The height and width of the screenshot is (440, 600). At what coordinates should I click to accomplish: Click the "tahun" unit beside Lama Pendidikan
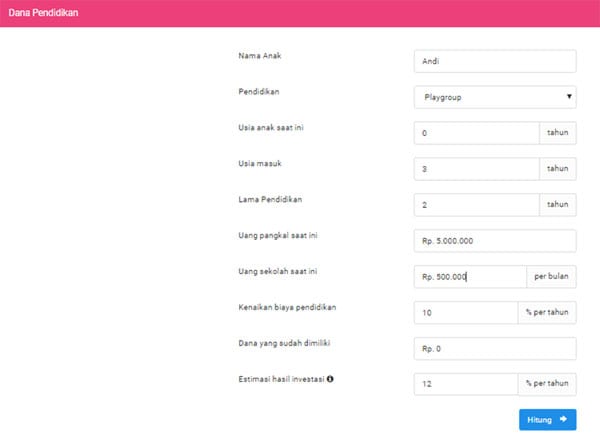pyautogui.click(x=558, y=205)
